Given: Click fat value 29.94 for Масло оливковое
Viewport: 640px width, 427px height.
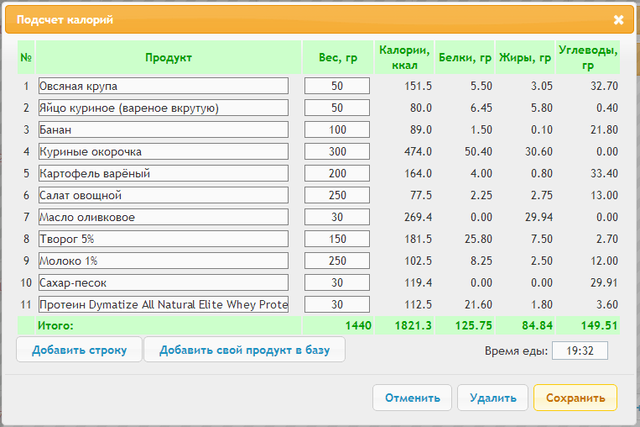Looking at the screenshot, I should (x=539, y=217).
